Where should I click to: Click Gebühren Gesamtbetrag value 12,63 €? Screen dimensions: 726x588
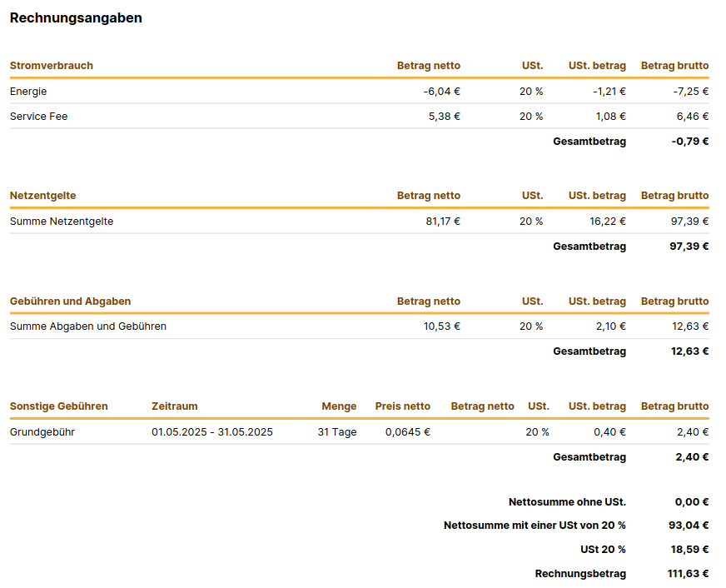(690, 351)
